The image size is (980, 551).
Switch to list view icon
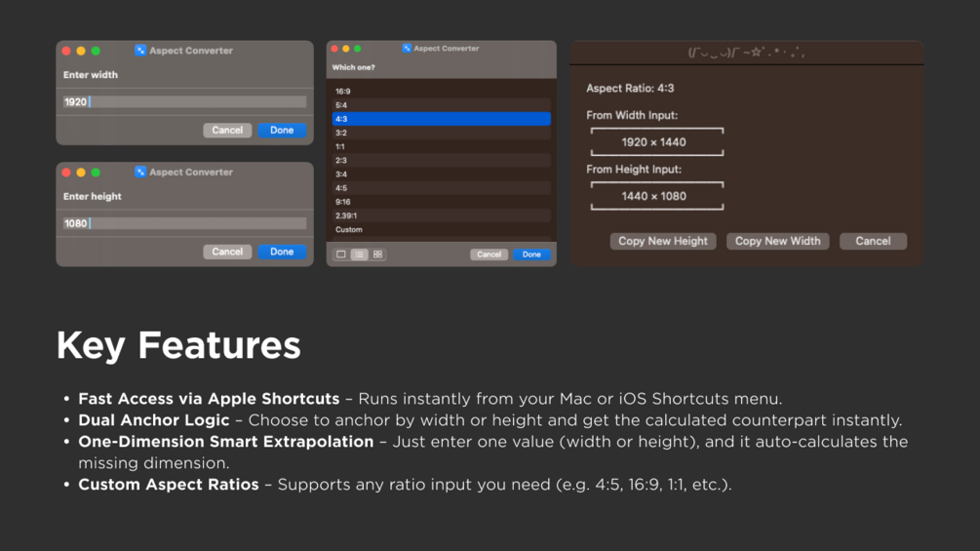(359, 255)
